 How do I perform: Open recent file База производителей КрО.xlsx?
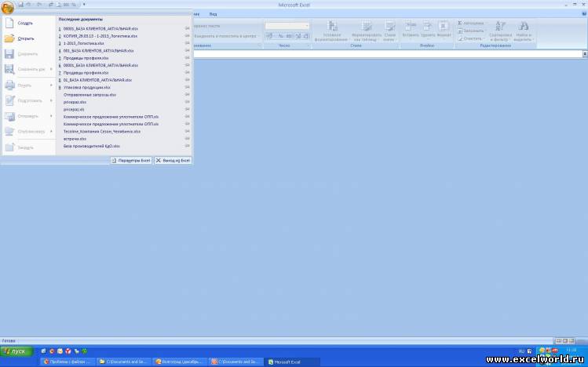(92, 146)
